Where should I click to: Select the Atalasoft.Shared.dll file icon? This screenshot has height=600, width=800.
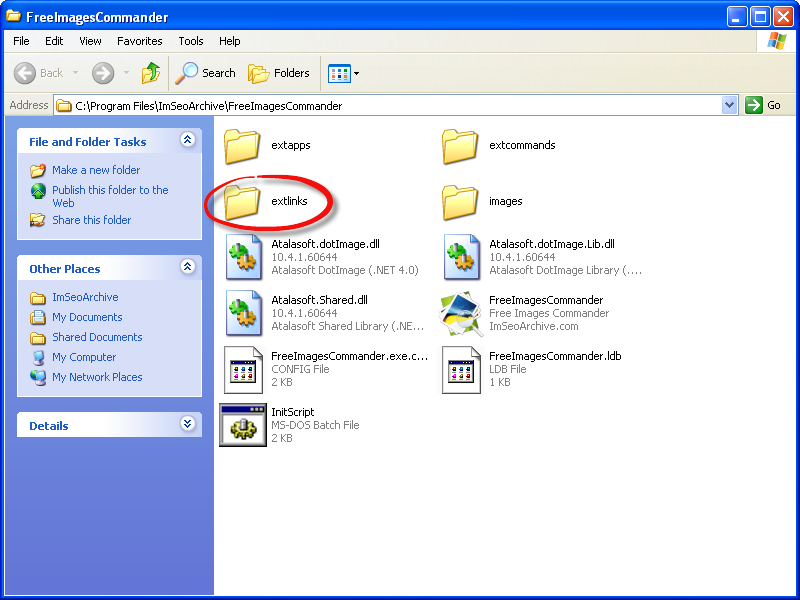point(243,313)
